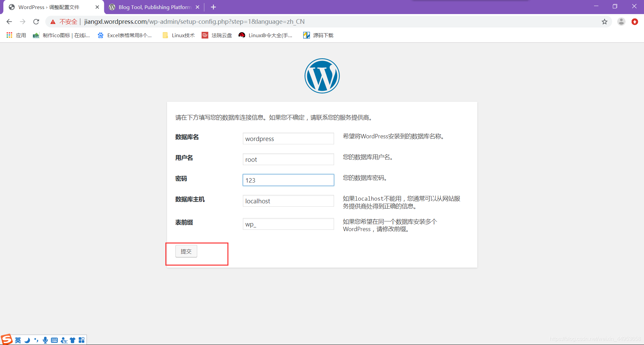
Task: Minimize the browser window
Action: coord(596,6)
